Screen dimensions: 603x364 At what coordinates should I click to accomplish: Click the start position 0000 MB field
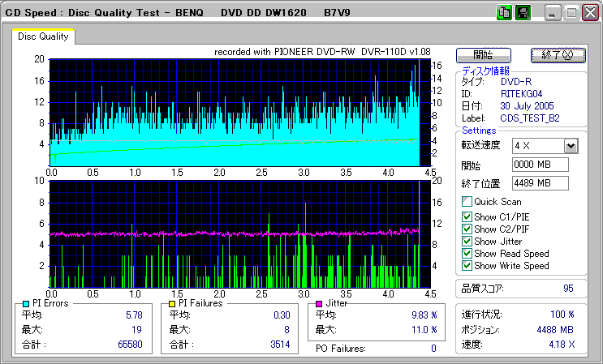point(540,165)
